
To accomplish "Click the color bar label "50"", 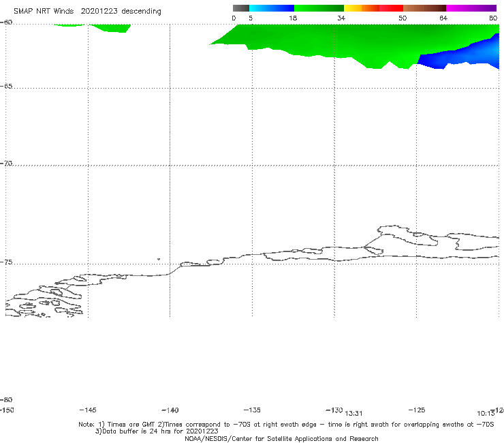I will (403, 18).
